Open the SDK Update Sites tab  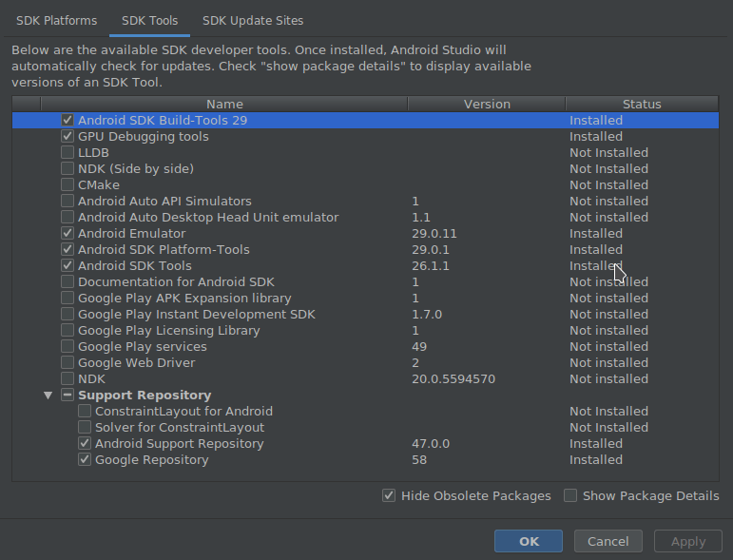(x=253, y=21)
